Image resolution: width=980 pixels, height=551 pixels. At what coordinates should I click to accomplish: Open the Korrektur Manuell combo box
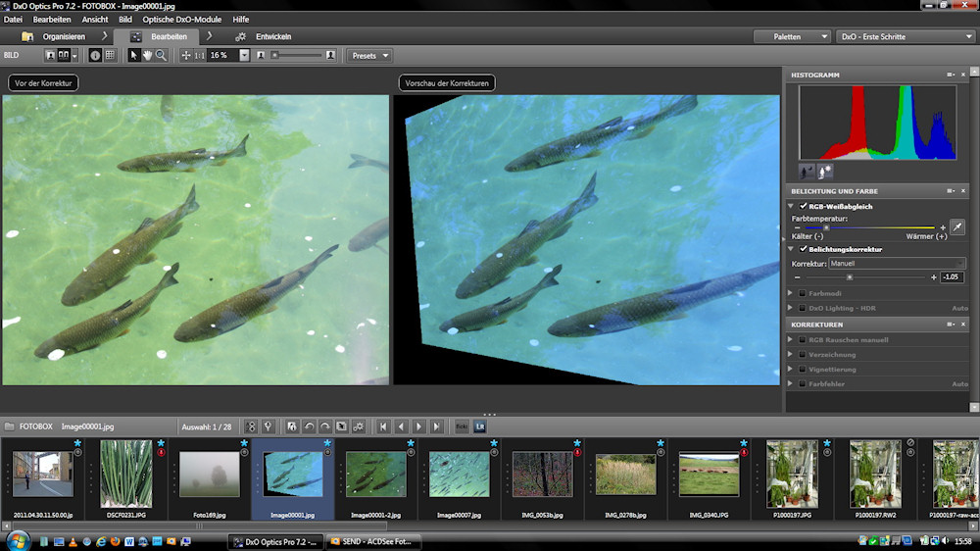coord(897,264)
